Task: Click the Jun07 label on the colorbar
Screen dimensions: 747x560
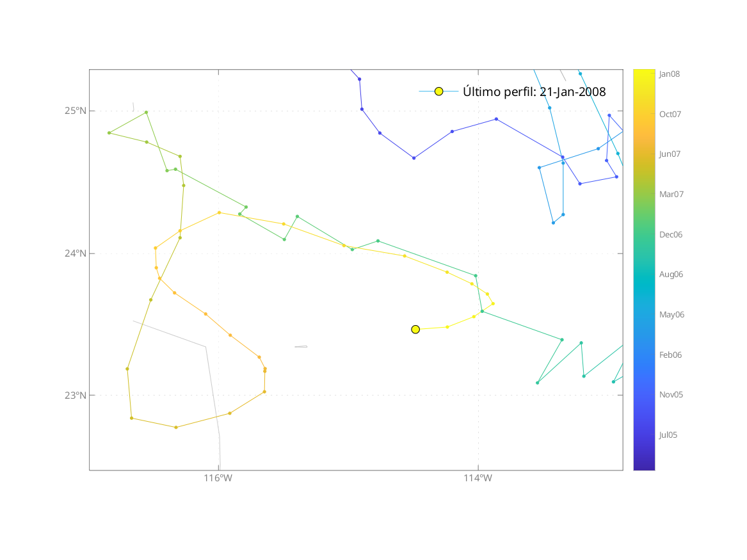Action: (670, 154)
